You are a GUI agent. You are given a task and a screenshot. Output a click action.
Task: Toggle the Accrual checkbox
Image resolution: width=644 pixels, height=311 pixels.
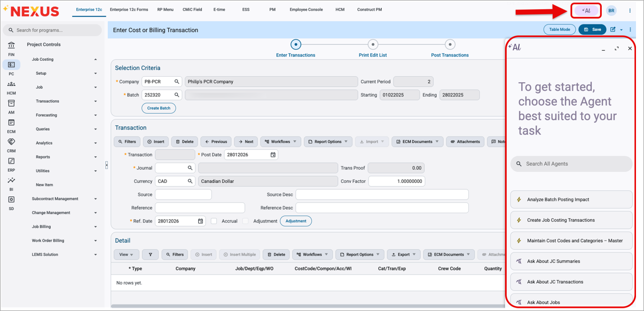(214, 221)
